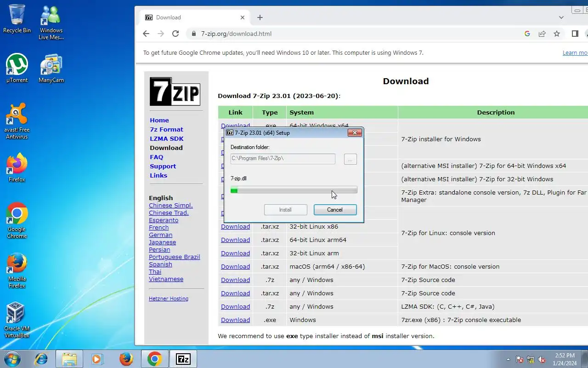Open the Home sidebar link
This screenshot has width=588, height=368.
(159, 120)
